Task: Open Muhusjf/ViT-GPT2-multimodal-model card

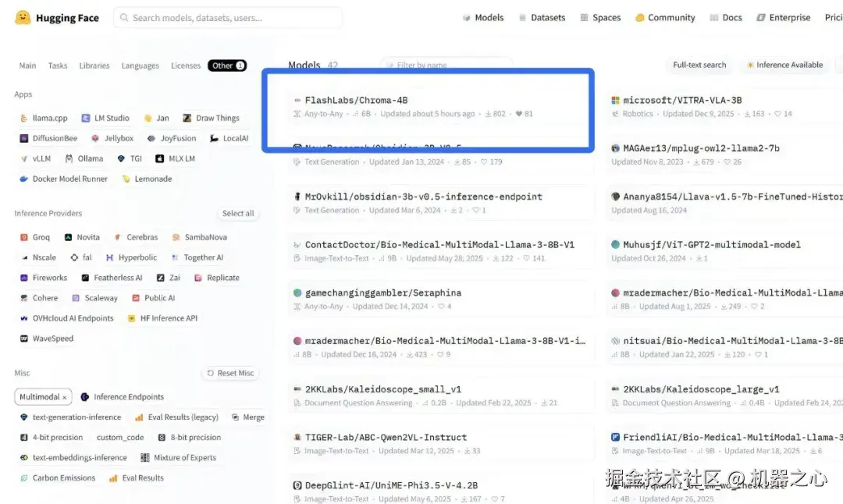Action: (711, 244)
